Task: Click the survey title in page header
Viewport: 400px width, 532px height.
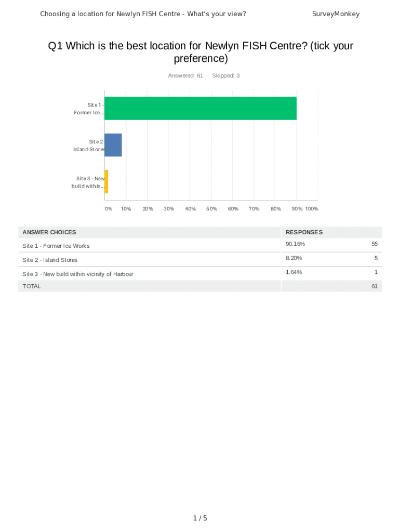Action: tap(143, 14)
